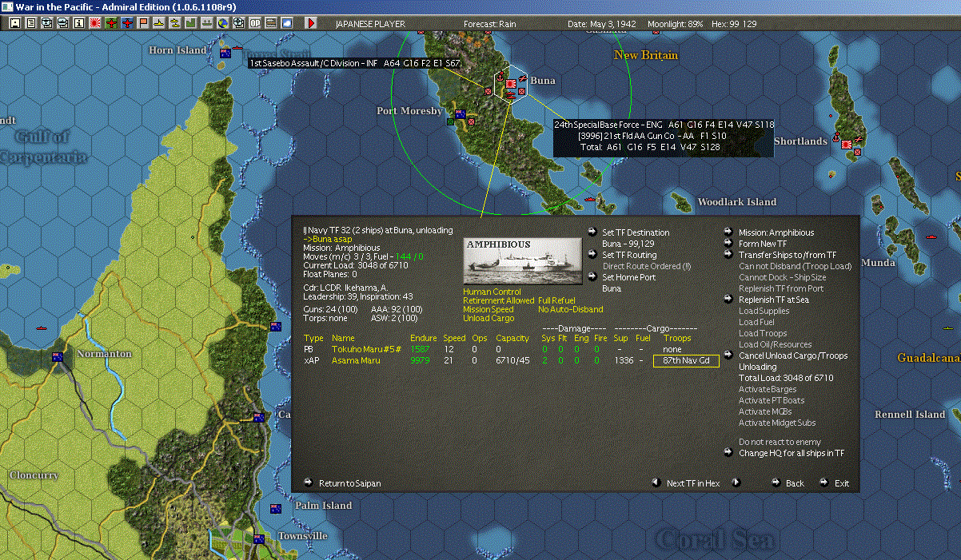The image size is (961, 560).
Task: Toggle Mission Speed setting
Action: pyautogui.click(x=488, y=309)
